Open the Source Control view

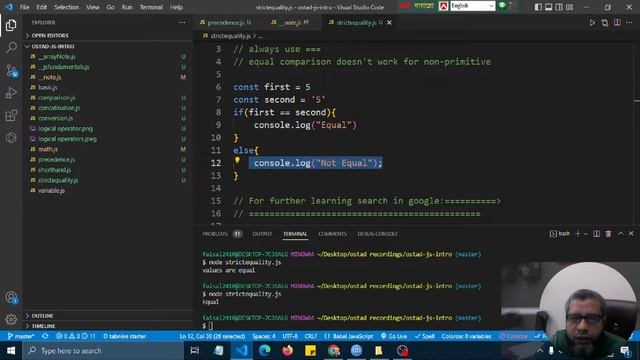click(x=11, y=71)
